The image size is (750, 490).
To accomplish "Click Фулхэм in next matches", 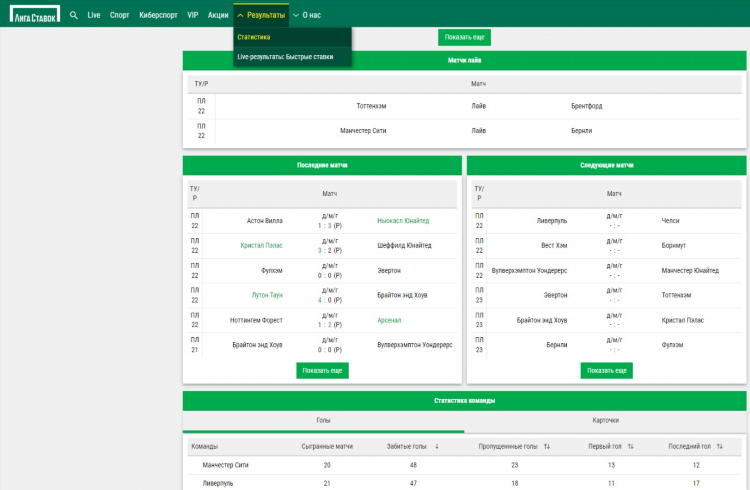I will (x=673, y=345).
